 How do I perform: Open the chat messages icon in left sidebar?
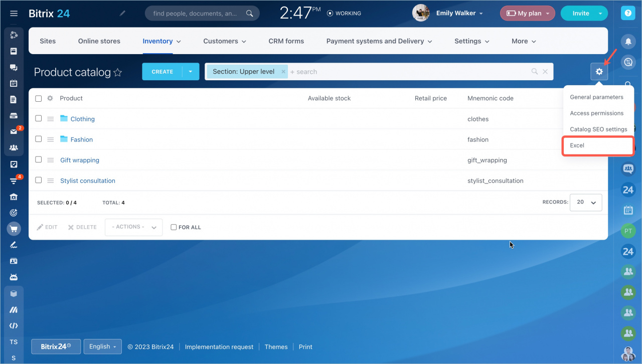click(14, 67)
